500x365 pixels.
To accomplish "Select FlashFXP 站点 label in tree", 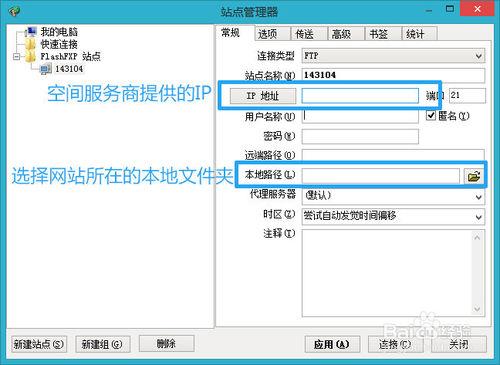I will 70,56.
